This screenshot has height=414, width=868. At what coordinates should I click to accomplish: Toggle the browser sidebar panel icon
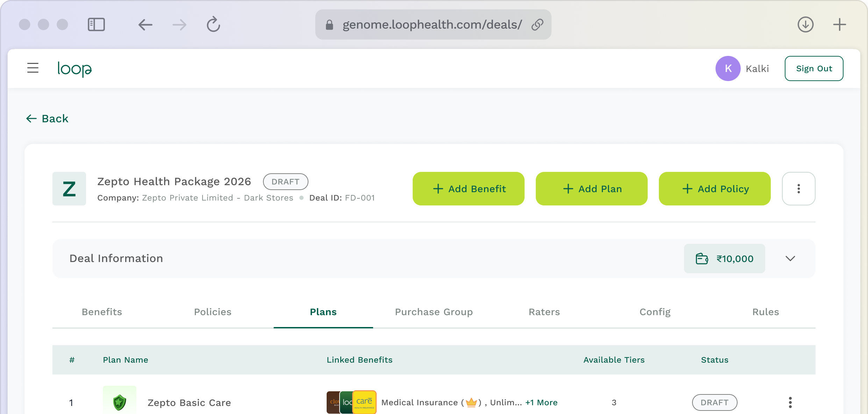pos(96,24)
